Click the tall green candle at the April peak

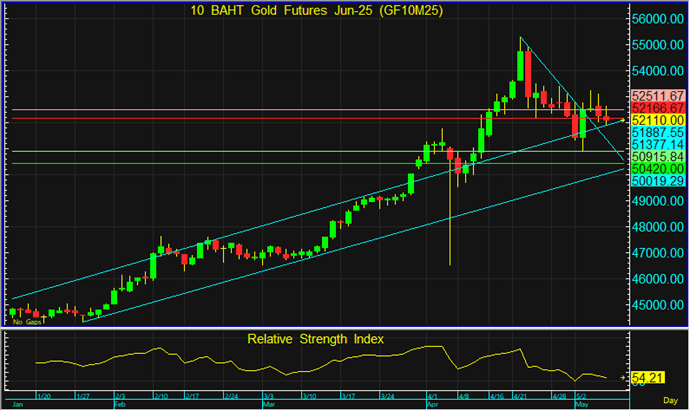[521, 66]
